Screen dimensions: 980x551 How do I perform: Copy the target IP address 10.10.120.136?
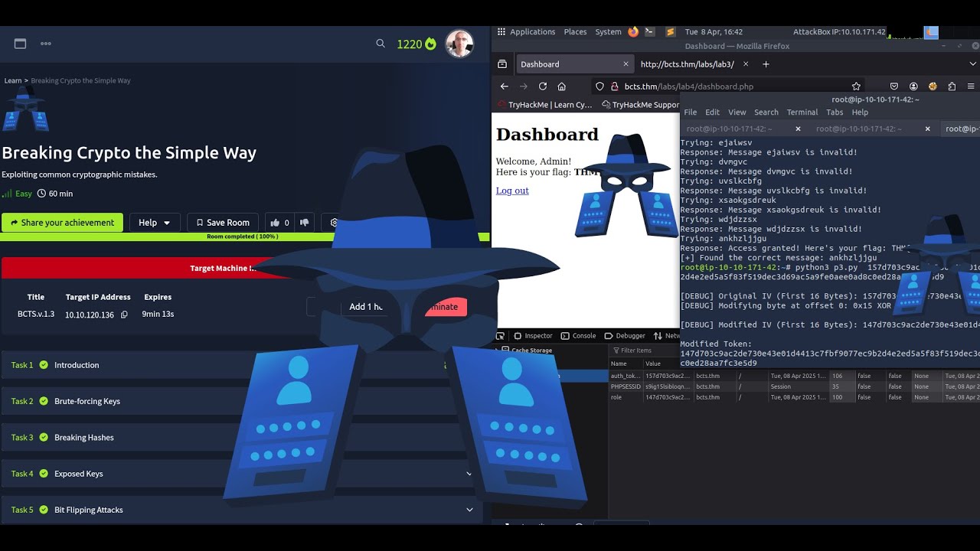pos(124,315)
